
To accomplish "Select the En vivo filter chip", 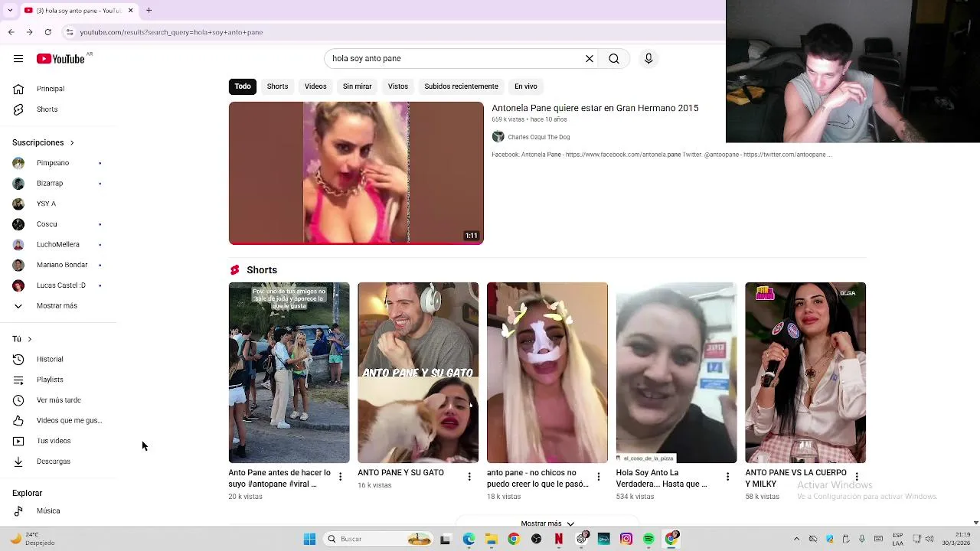I will 526,86.
